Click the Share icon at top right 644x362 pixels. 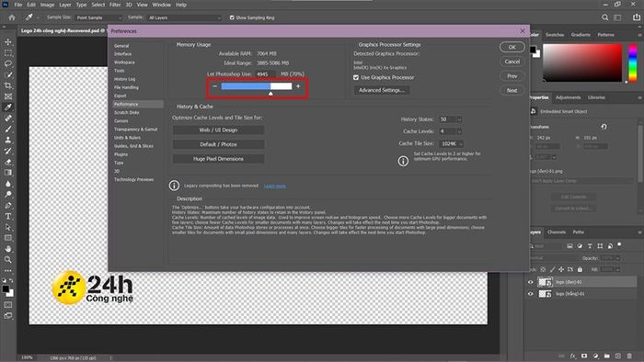pyautogui.click(x=637, y=17)
